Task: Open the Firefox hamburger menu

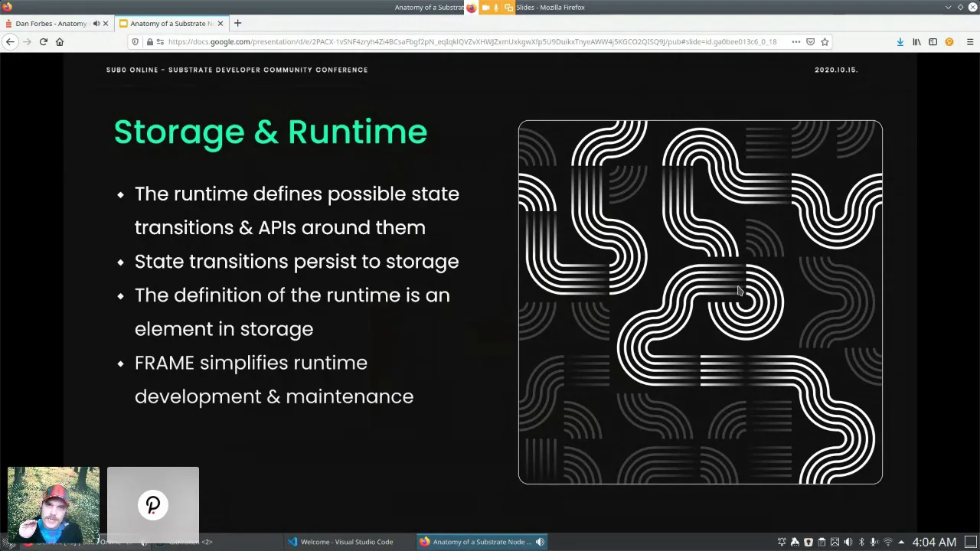Action: click(969, 42)
